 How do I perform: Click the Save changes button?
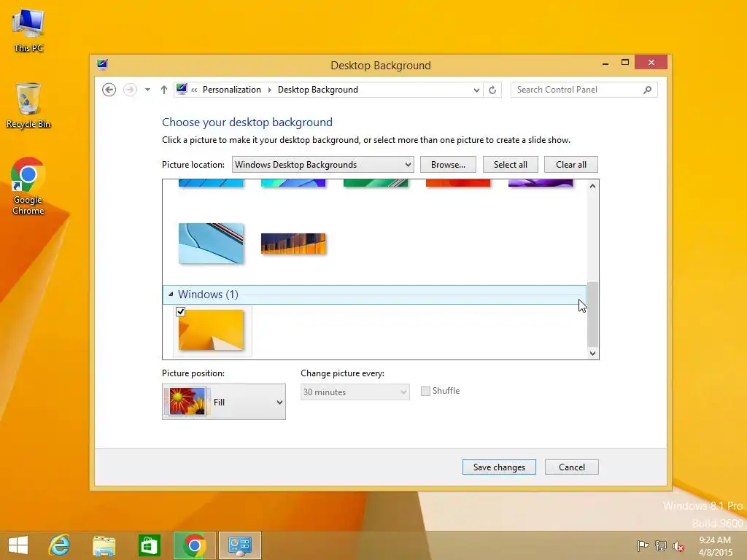[499, 467]
